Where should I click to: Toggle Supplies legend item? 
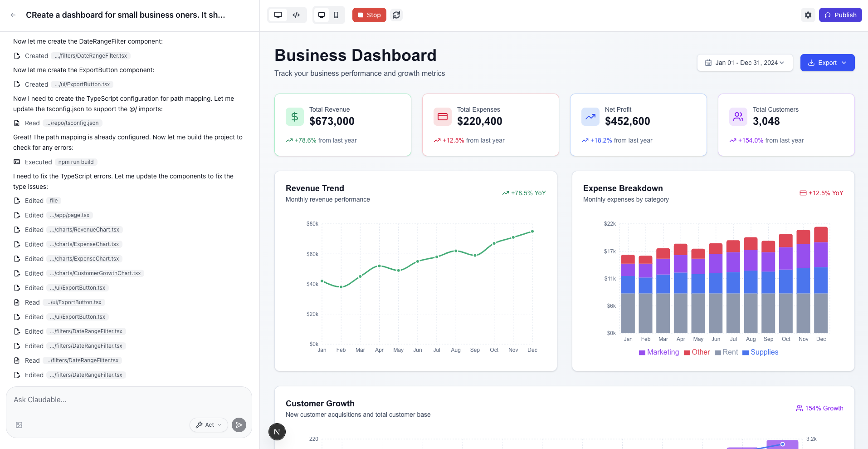[761, 352]
